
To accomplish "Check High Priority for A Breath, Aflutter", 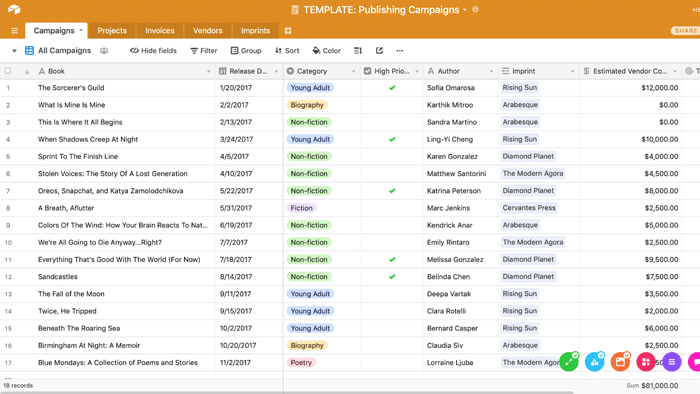I will pos(392,208).
